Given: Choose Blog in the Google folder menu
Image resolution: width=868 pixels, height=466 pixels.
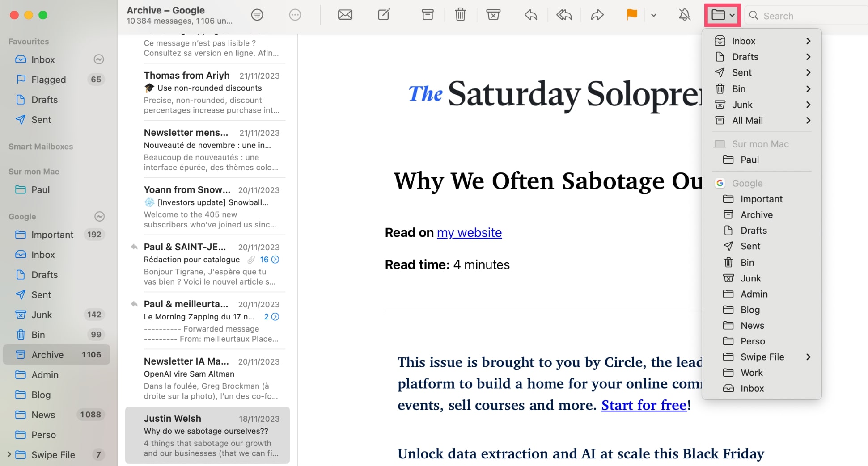Looking at the screenshot, I should pos(750,310).
